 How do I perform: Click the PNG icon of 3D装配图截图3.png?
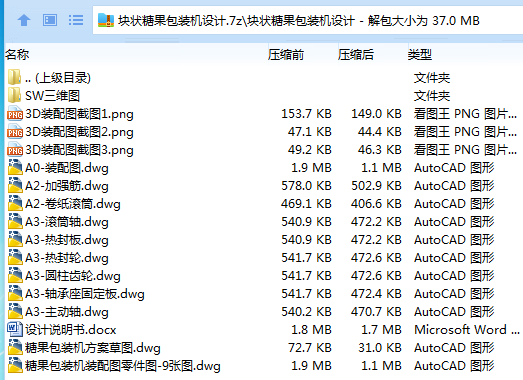(x=15, y=149)
